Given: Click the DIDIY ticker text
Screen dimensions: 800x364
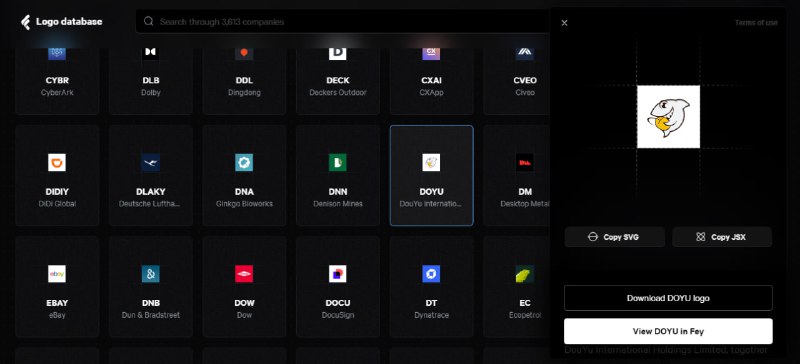Looking at the screenshot, I should (x=57, y=191).
